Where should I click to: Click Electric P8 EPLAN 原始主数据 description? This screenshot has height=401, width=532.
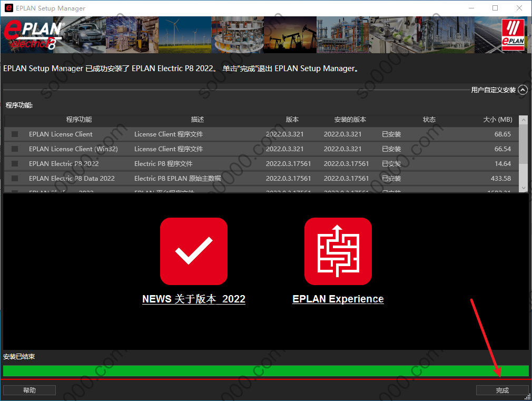(178, 178)
